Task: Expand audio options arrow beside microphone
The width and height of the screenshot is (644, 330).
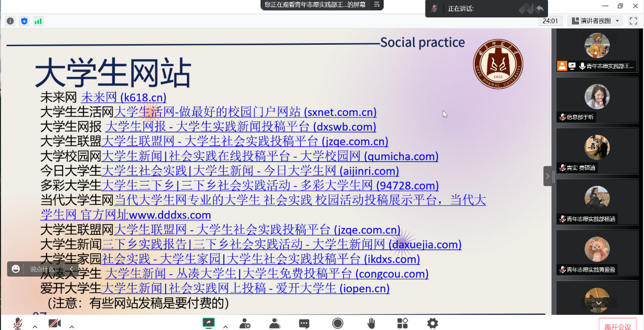Action: pos(35,326)
